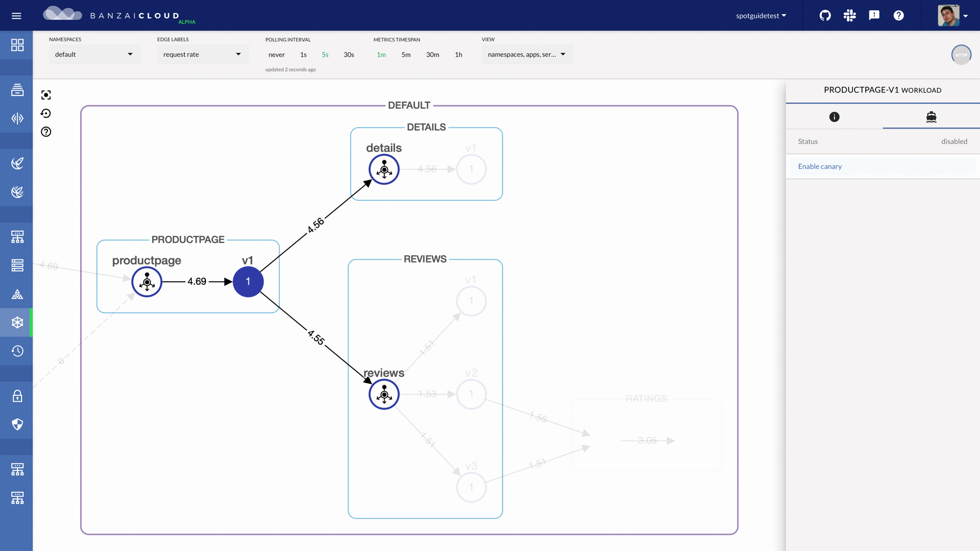The height and width of the screenshot is (551, 980).
Task: Click the 4.56 edge label to details
Action: coord(316,225)
